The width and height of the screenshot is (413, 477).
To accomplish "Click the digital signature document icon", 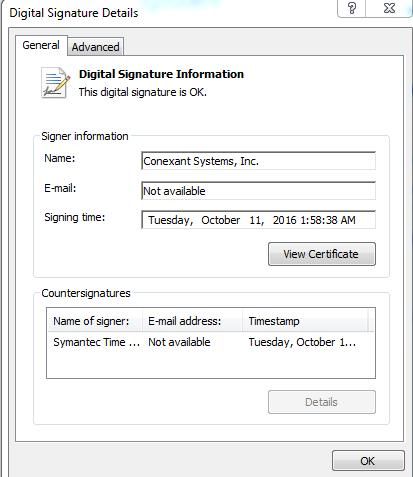I will point(56,83).
